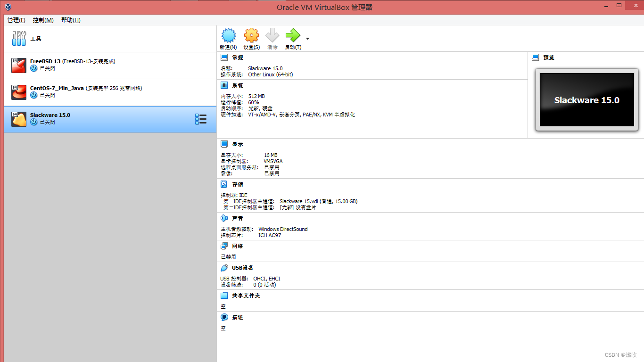Click "Other Linux (64-bit)" OS value
This screenshot has width=644, height=362.
[271, 74]
